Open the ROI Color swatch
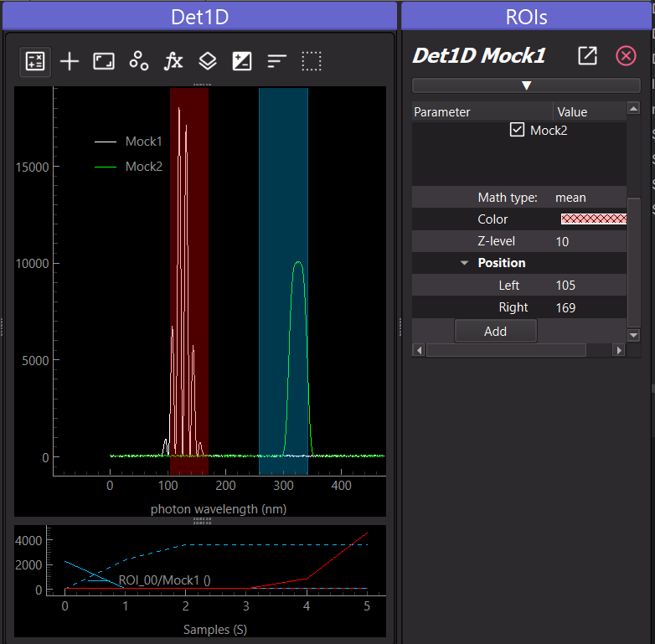655x644 pixels. pos(594,219)
